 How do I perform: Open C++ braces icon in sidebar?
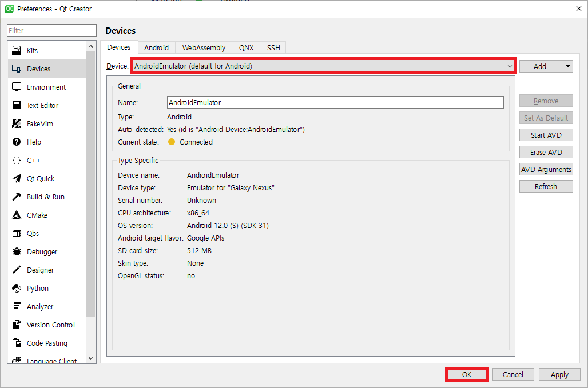(17, 161)
